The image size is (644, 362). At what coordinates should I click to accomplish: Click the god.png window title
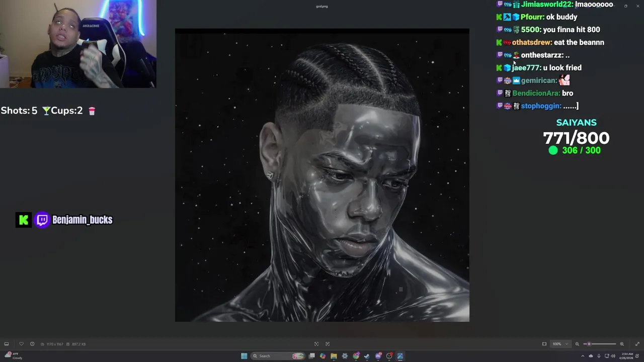coord(322,7)
